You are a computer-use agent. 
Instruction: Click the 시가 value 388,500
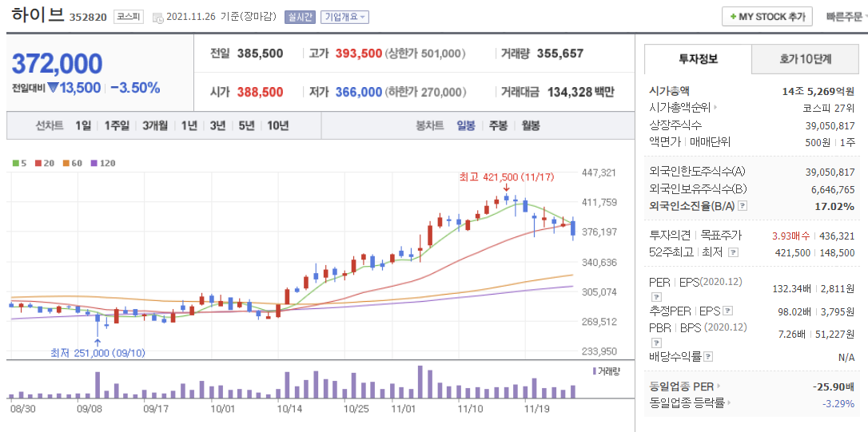point(261,92)
